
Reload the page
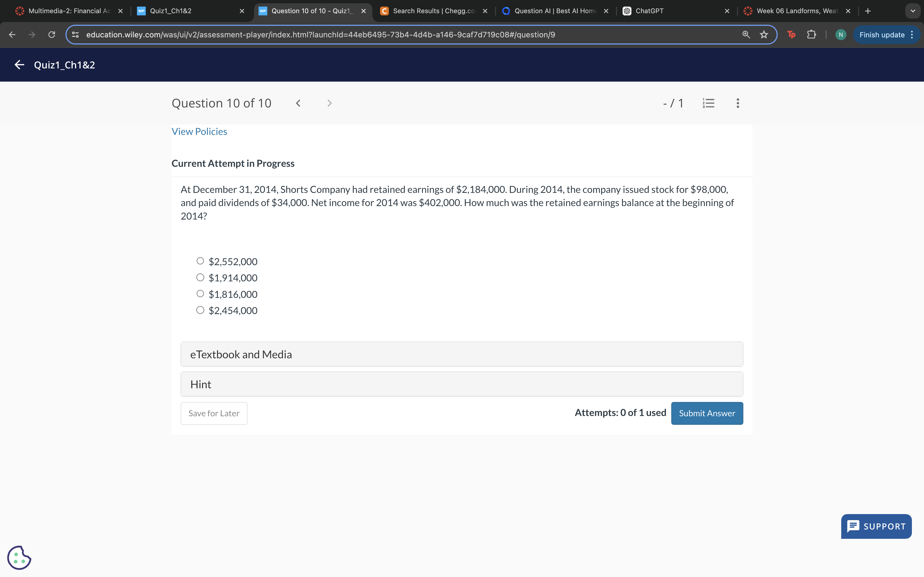52,35
